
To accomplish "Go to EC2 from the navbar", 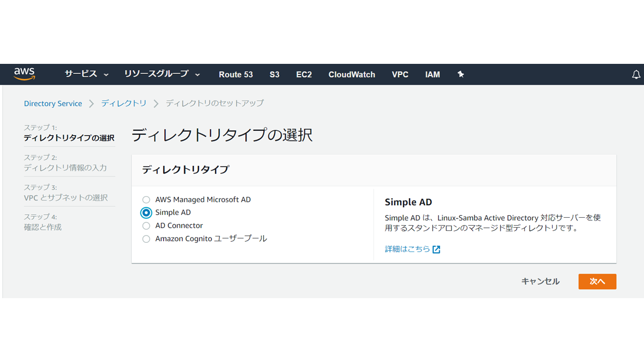I will point(304,74).
